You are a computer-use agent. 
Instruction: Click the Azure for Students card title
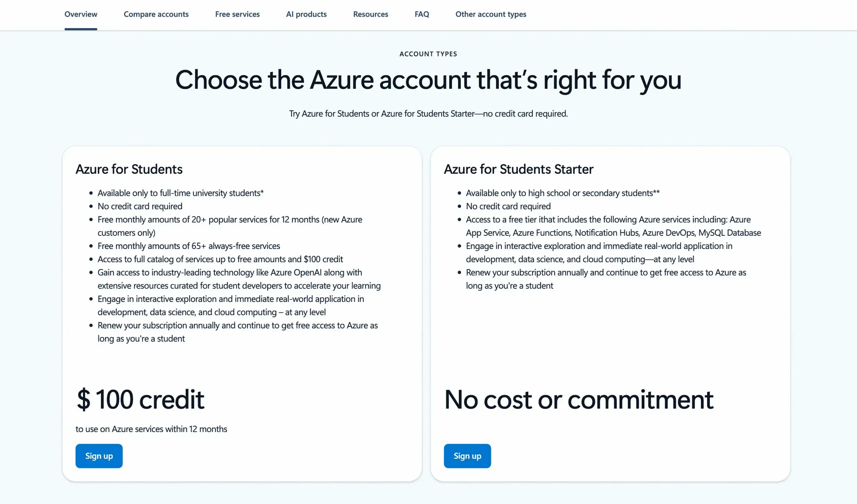[129, 169]
